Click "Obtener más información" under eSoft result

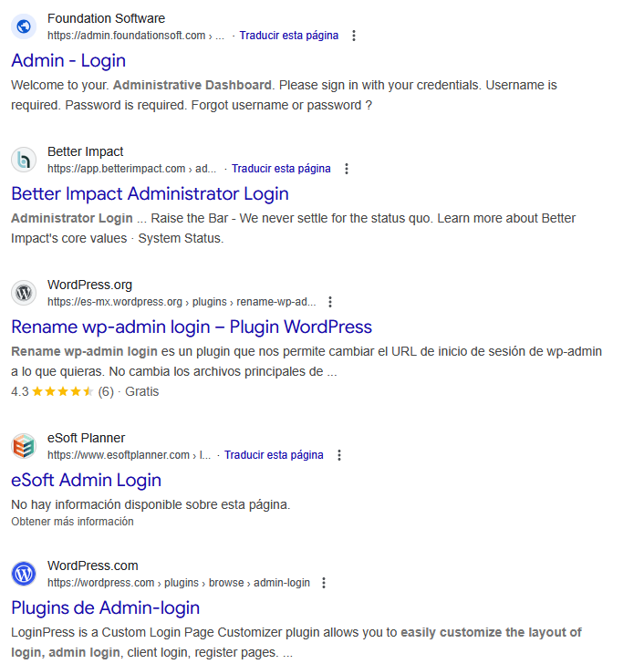click(72, 522)
